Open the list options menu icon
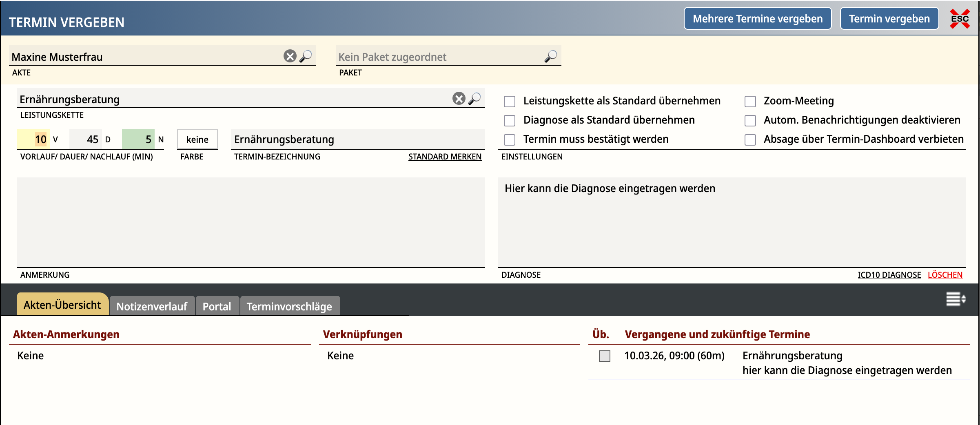 956,299
